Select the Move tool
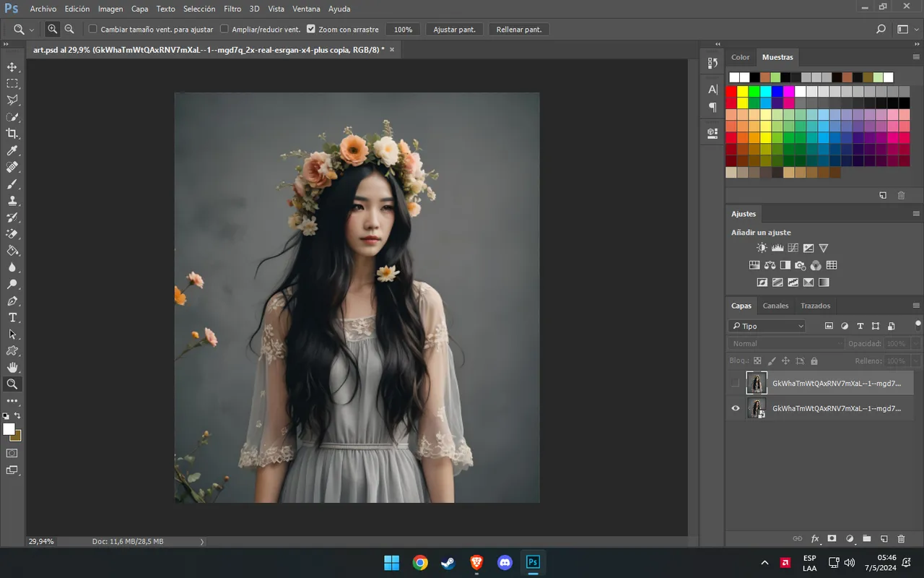The height and width of the screenshot is (578, 924). (12, 66)
